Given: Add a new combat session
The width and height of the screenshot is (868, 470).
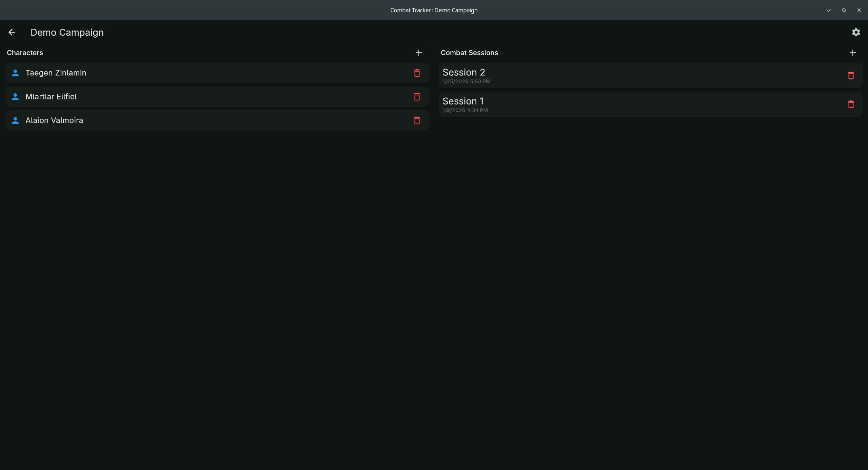Looking at the screenshot, I should pos(852,53).
